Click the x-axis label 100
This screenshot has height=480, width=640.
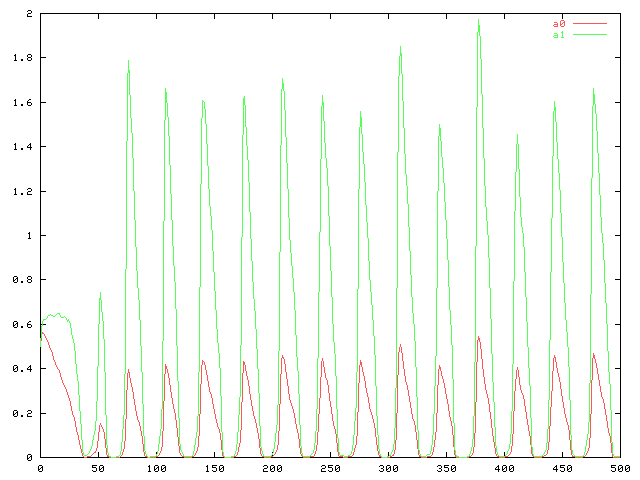point(156,469)
